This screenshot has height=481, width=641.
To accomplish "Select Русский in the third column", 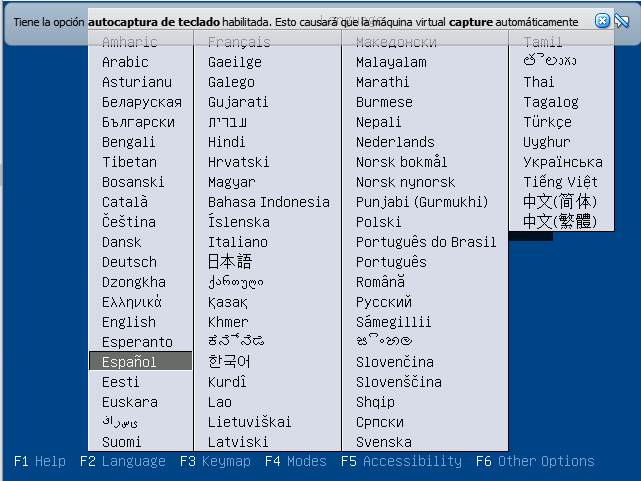I will pos(384,302).
